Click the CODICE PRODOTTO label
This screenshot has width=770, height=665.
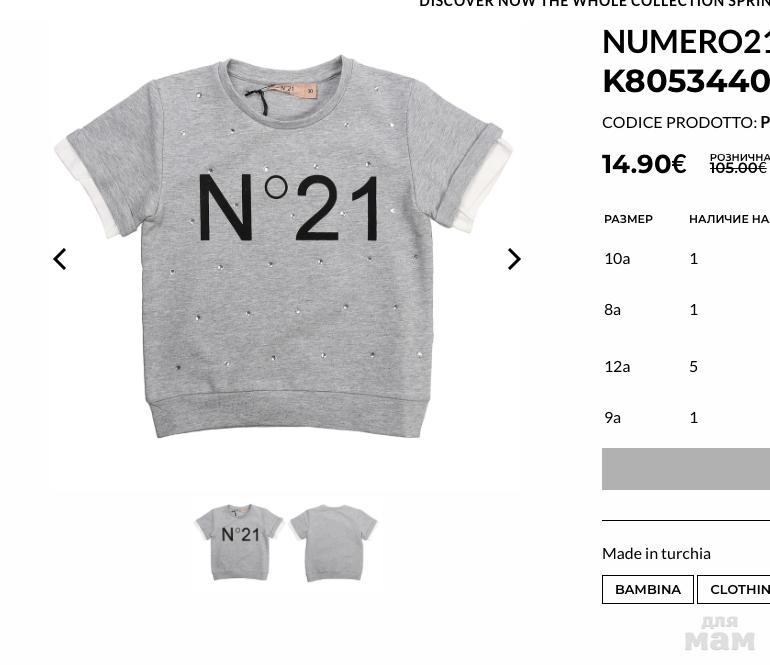point(680,122)
